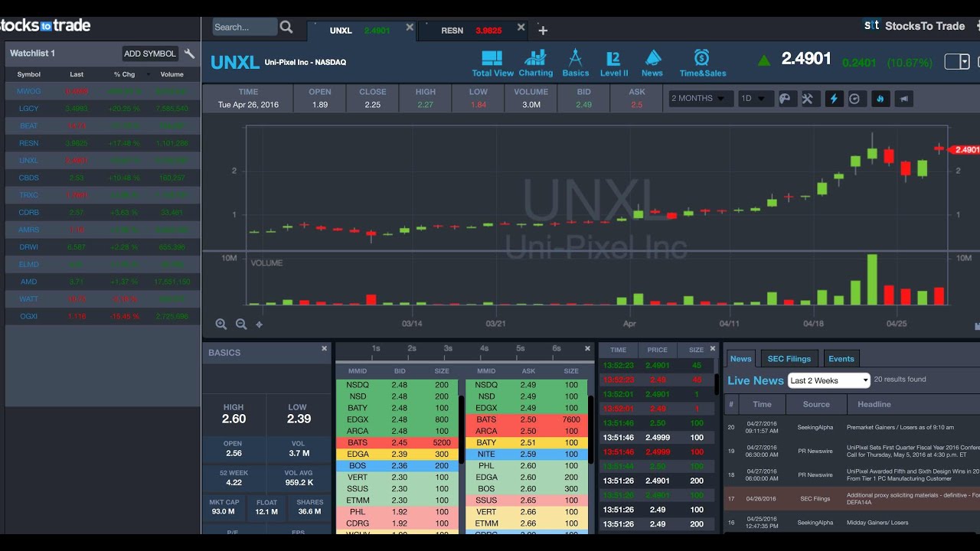Viewport: 980px width, 551px height.
Task: Click the NITE ask row at 2.59
Action: (x=527, y=454)
